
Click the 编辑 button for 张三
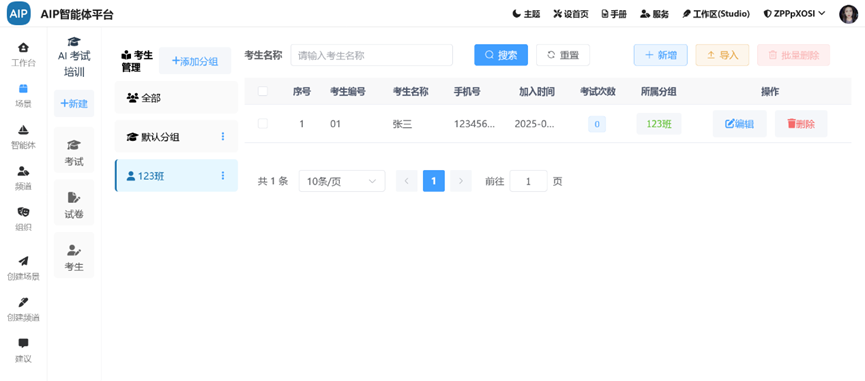coord(739,124)
